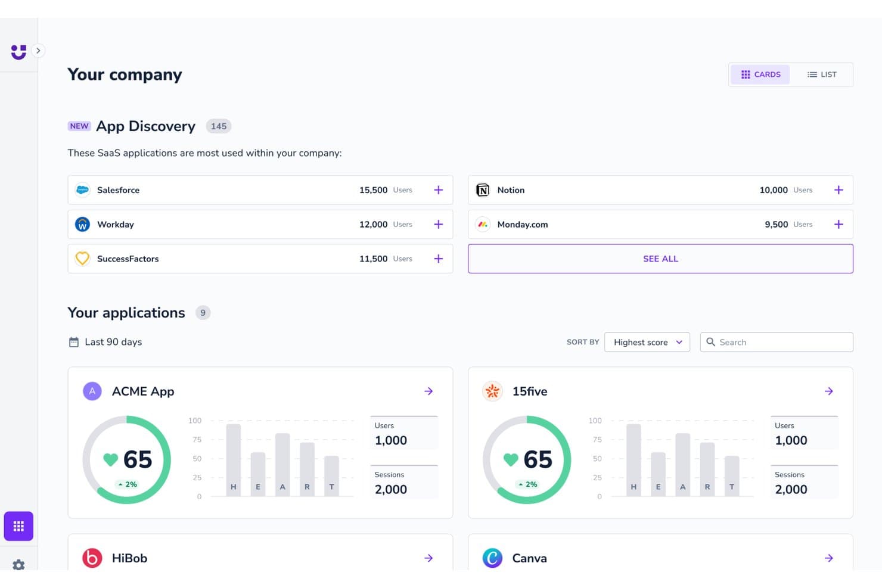The width and height of the screenshot is (882, 588).
Task: Open 15five details with arrow
Action: click(x=829, y=391)
